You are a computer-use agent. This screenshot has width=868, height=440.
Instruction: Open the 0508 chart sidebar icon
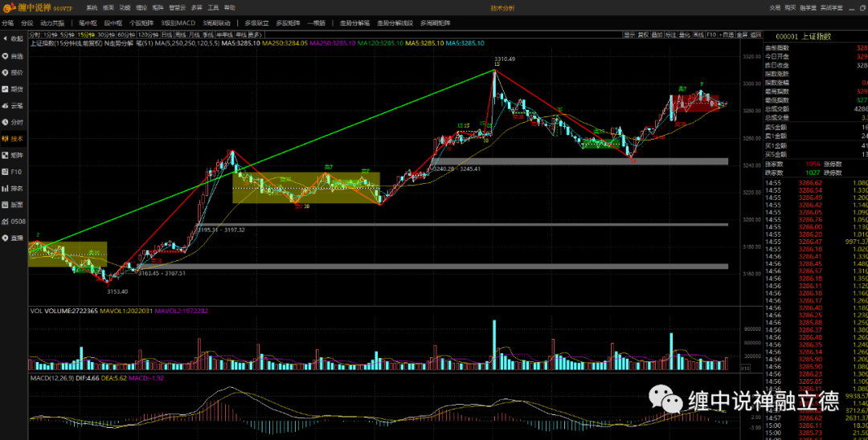[14, 221]
